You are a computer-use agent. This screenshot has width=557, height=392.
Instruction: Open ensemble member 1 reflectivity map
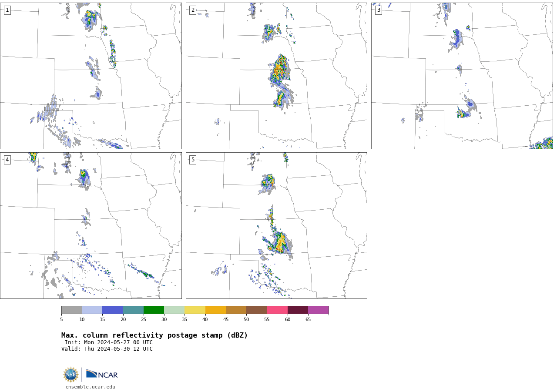(91, 76)
